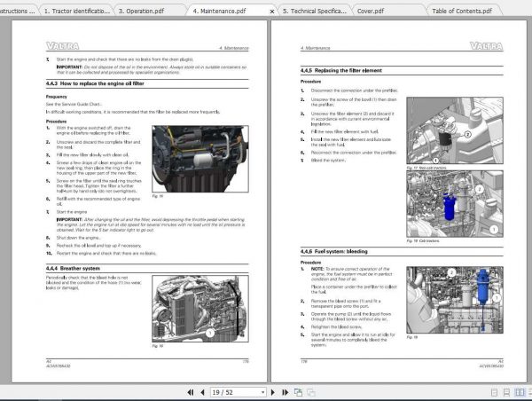Click the blue filter element illustration, Fig. 18

[x=455, y=204]
